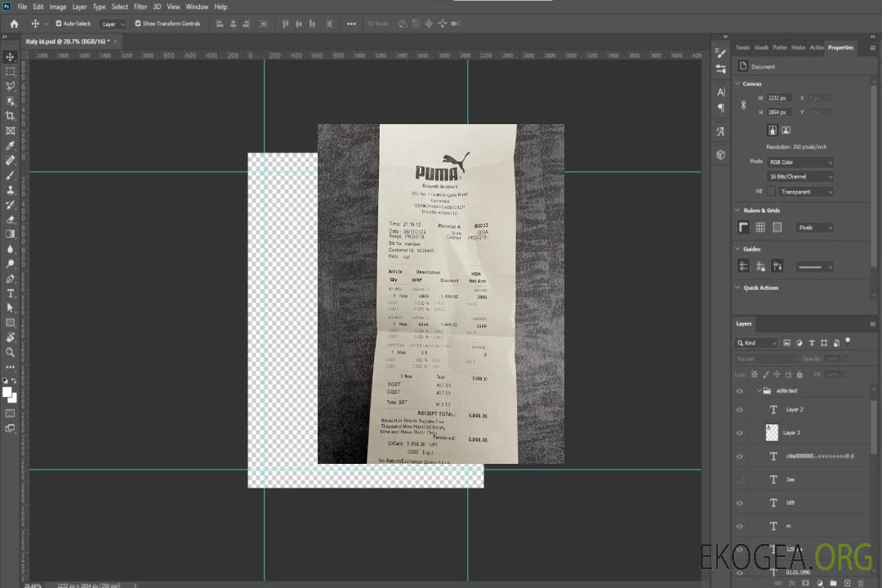Choose the Lasso tool
882x588 pixels.
(10, 86)
